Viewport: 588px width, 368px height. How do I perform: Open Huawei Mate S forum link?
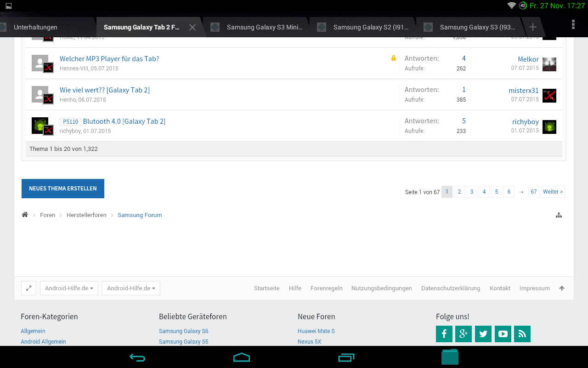(316, 331)
